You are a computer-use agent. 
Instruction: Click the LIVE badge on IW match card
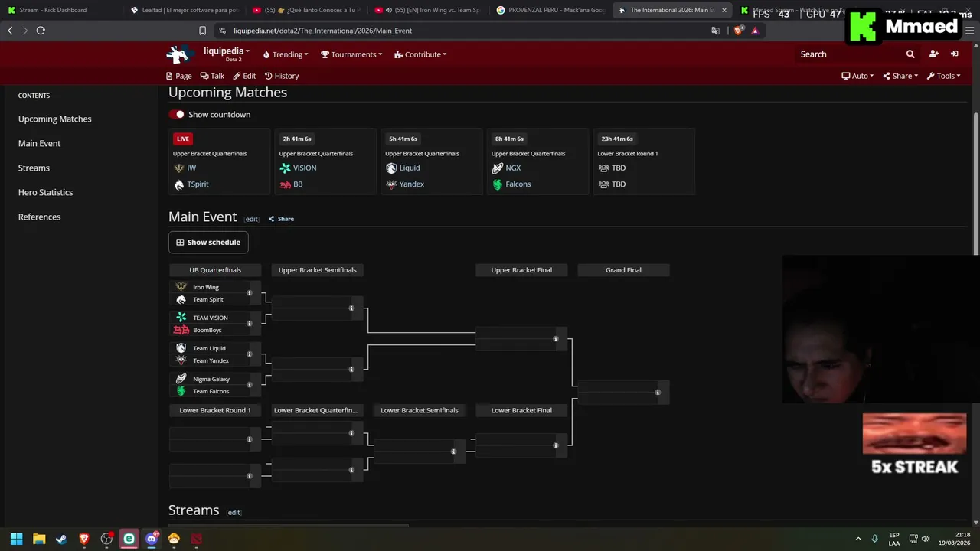[x=183, y=139]
